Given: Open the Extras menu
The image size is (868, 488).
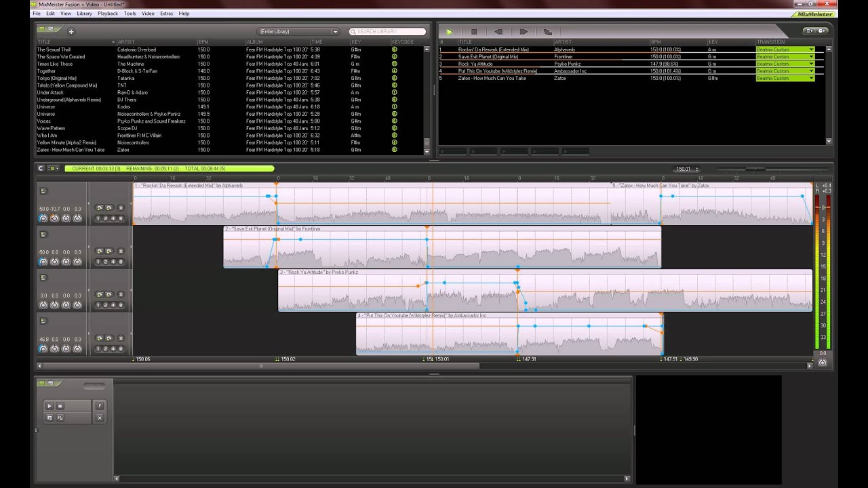Looking at the screenshot, I should tap(167, 14).
